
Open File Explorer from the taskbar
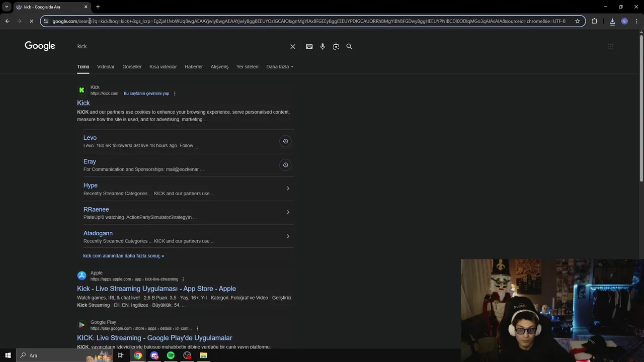[x=203, y=355]
